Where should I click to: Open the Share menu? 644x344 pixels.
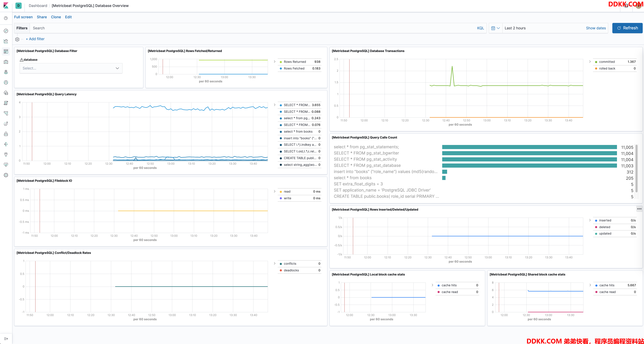42,17
